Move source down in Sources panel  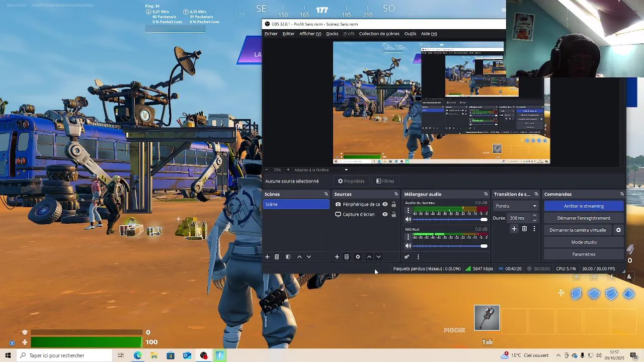pos(379,257)
